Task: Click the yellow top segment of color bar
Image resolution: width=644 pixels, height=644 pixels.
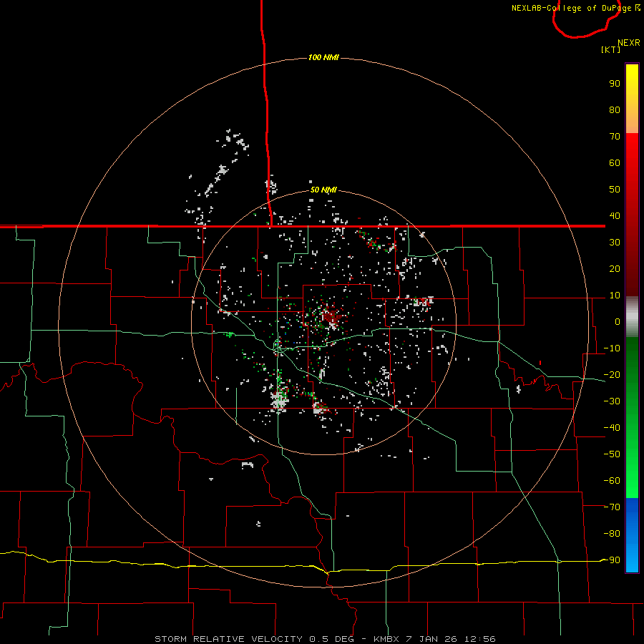Action: point(632,99)
